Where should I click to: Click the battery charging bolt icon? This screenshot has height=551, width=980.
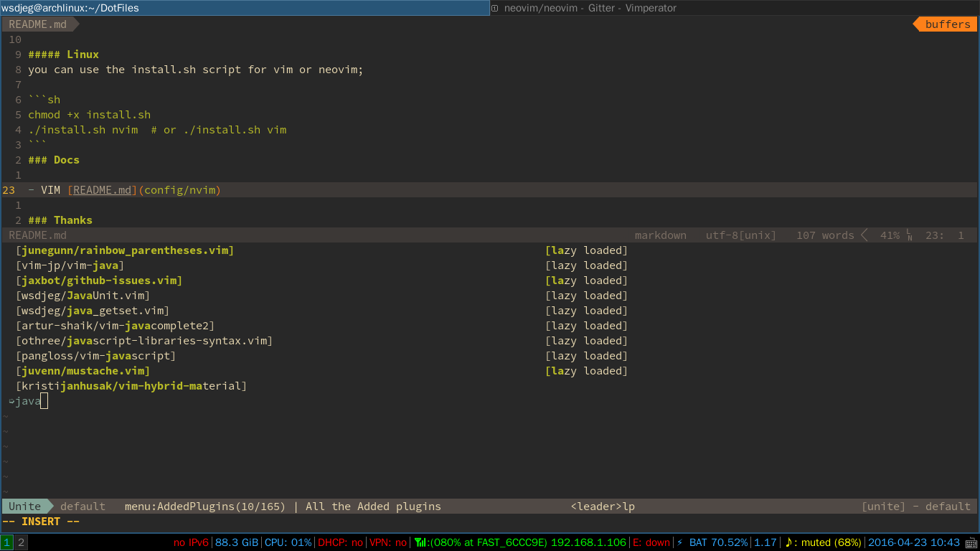point(680,542)
